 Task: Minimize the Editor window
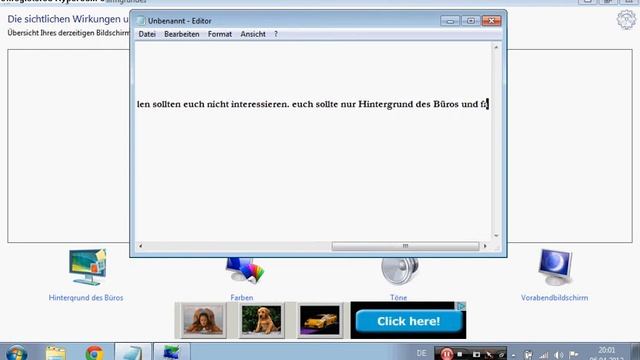click(x=450, y=20)
